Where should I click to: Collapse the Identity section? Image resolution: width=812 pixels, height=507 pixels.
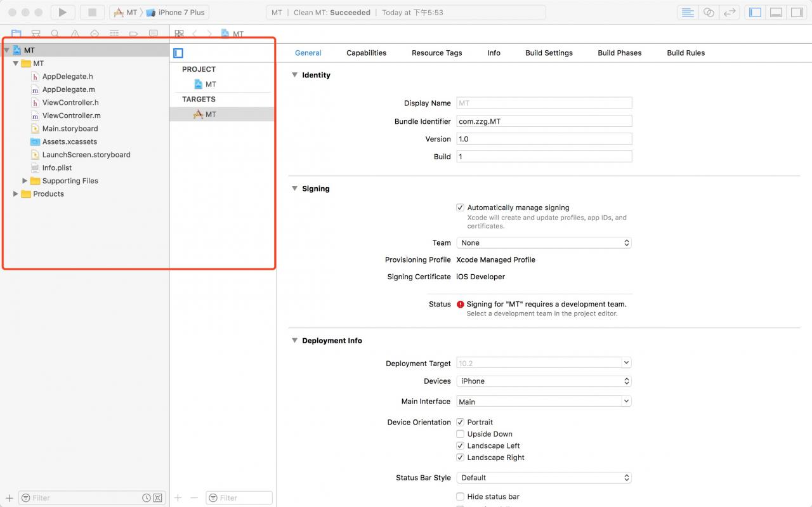pyautogui.click(x=294, y=75)
